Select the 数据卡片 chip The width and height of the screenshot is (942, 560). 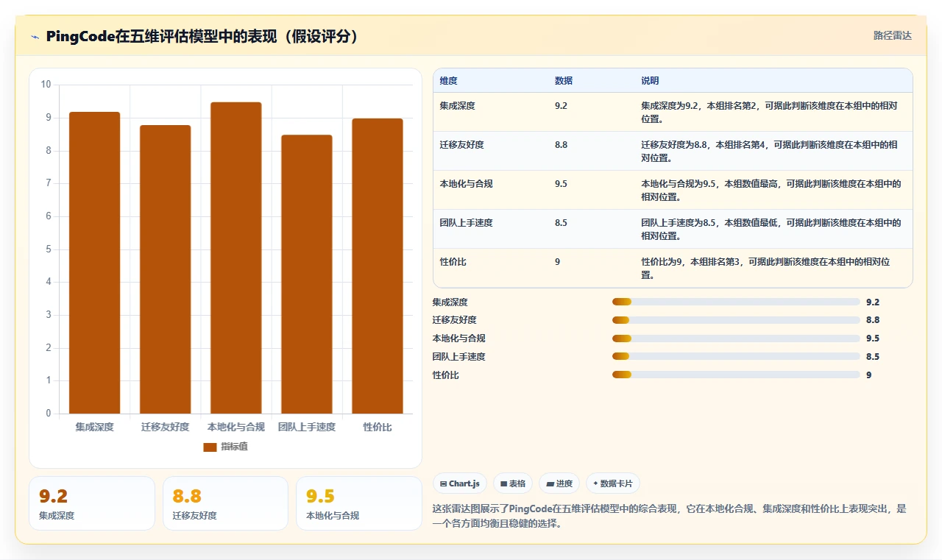[613, 483]
